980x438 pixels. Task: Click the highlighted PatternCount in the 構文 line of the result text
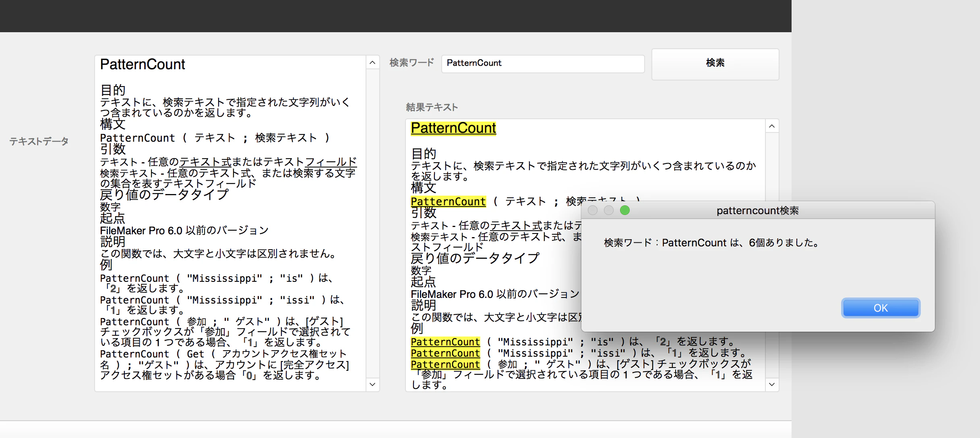[x=448, y=201]
